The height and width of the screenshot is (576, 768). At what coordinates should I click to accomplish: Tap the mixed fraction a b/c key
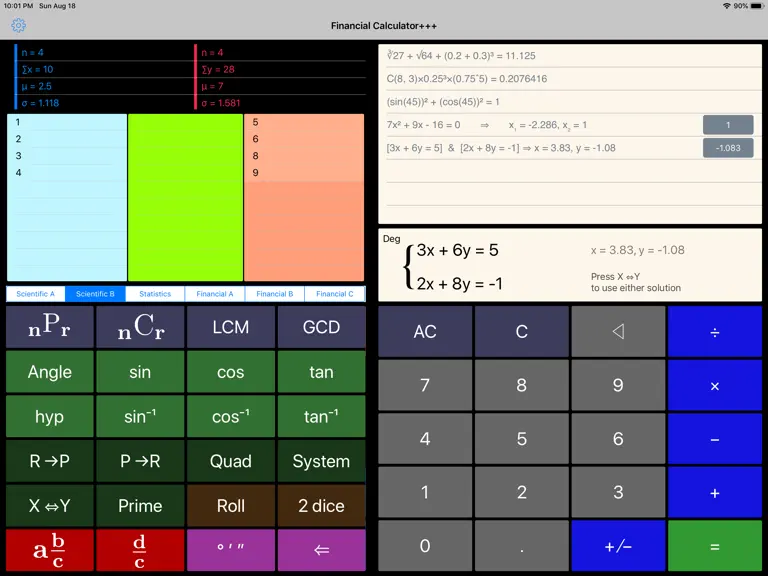pyautogui.click(x=49, y=550)
